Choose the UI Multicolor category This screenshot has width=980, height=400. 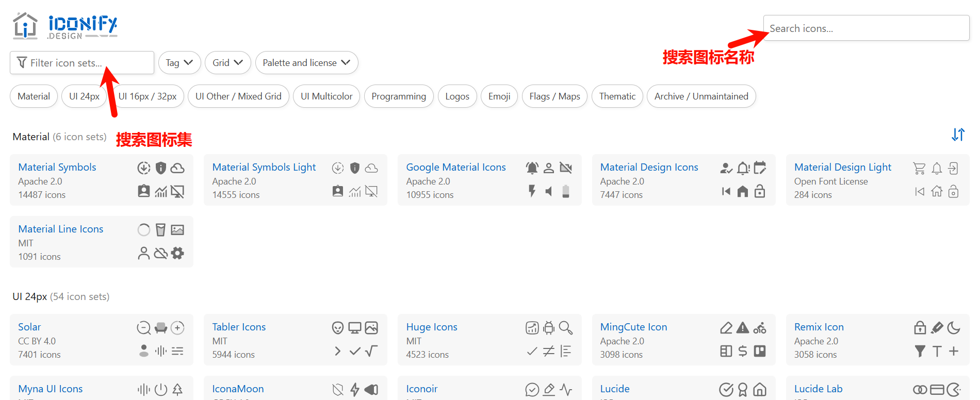coord(326,96)
